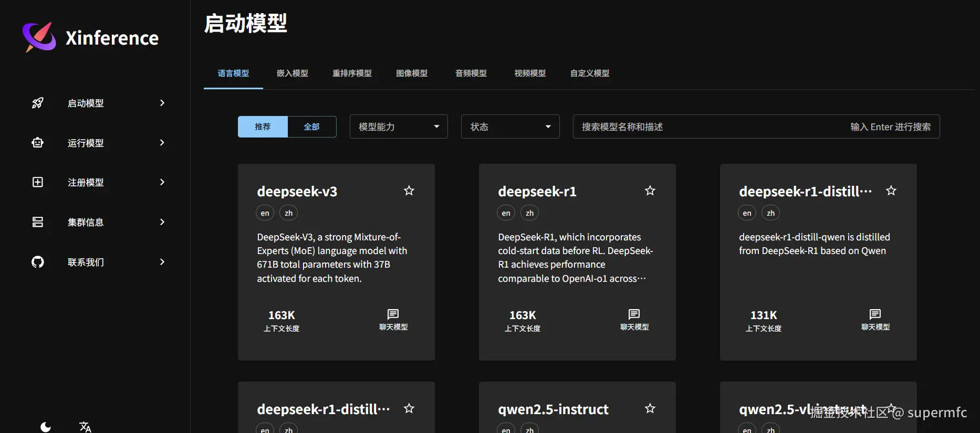This screenshot has width=980, height=433.
Task: Switch to the 嵌入模型 tab
Action: point(293,73)
